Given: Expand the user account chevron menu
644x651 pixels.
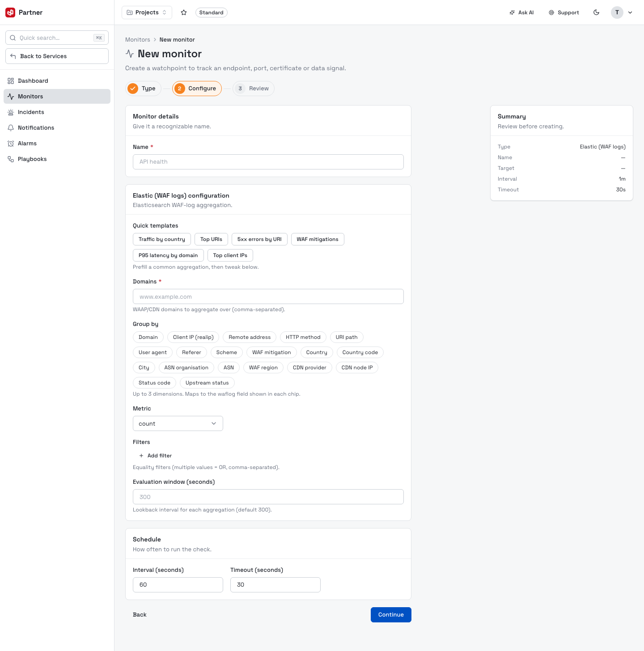Looking at the screenshot, I should 630,13.
